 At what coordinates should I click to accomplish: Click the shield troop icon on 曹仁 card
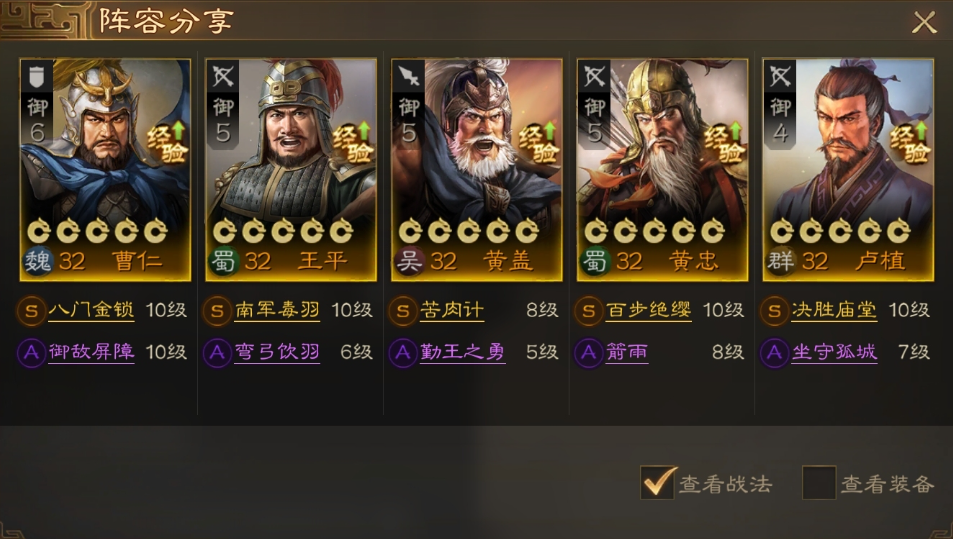(x=37, y=77)
